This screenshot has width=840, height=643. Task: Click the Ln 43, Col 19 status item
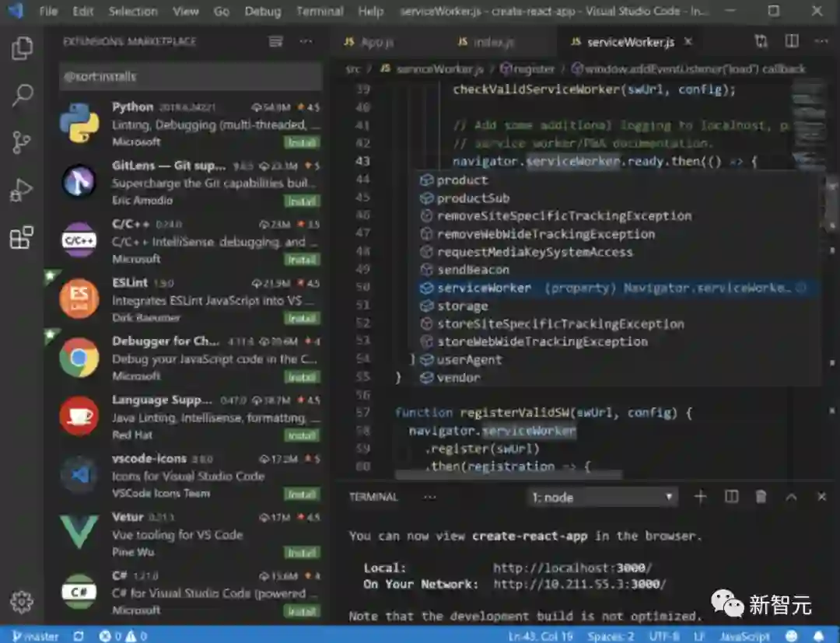point(540,636)
